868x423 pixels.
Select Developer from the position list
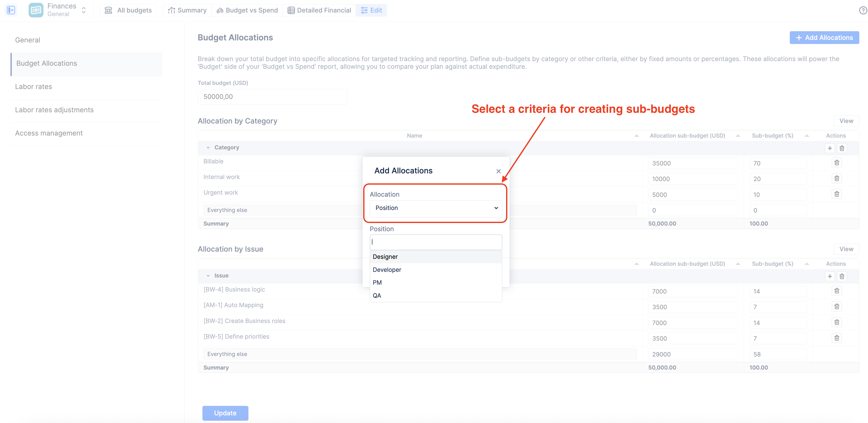click(x=387, y=270)
